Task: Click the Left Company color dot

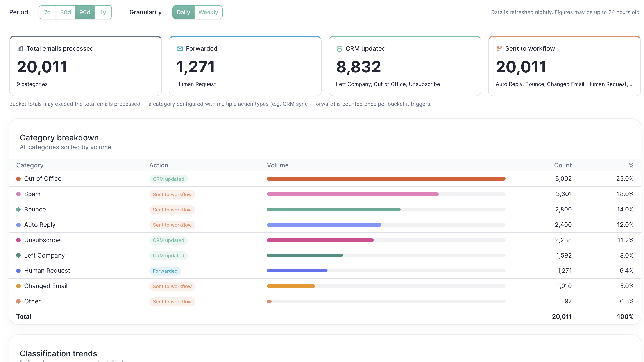Action: click(18, 256)
